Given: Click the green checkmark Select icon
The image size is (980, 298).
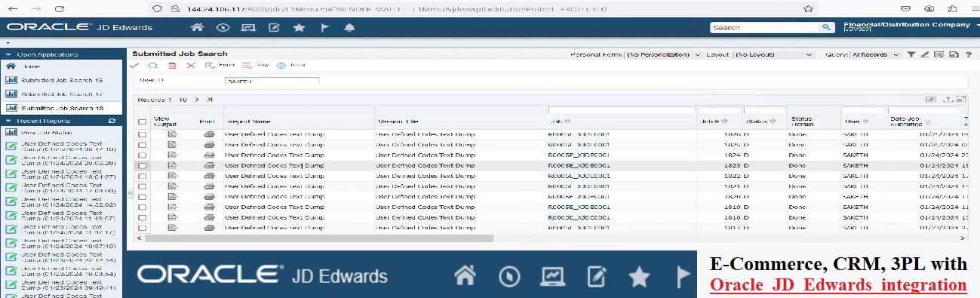Looking at the screenshot, I should pos(134,66).
